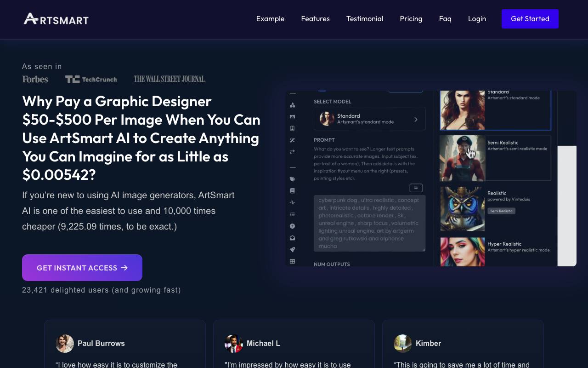Open the Faq nav link

pos(445,19)
